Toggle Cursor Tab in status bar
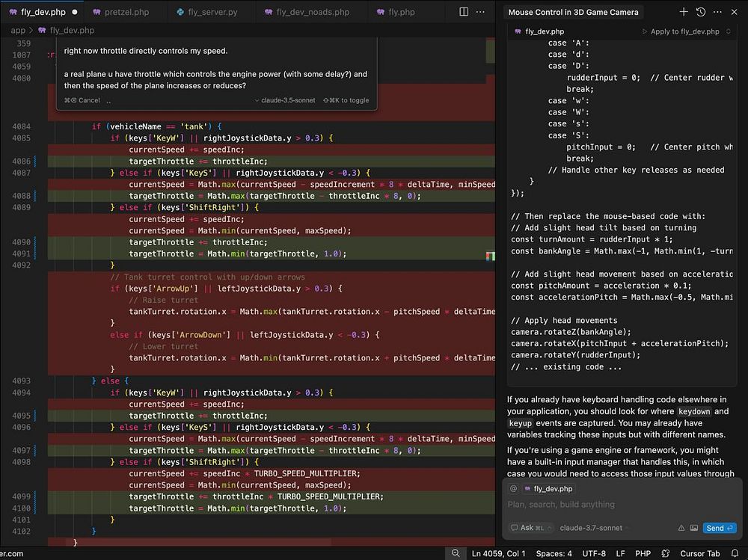This screenshot has width=748, height=560. [699, 553]
